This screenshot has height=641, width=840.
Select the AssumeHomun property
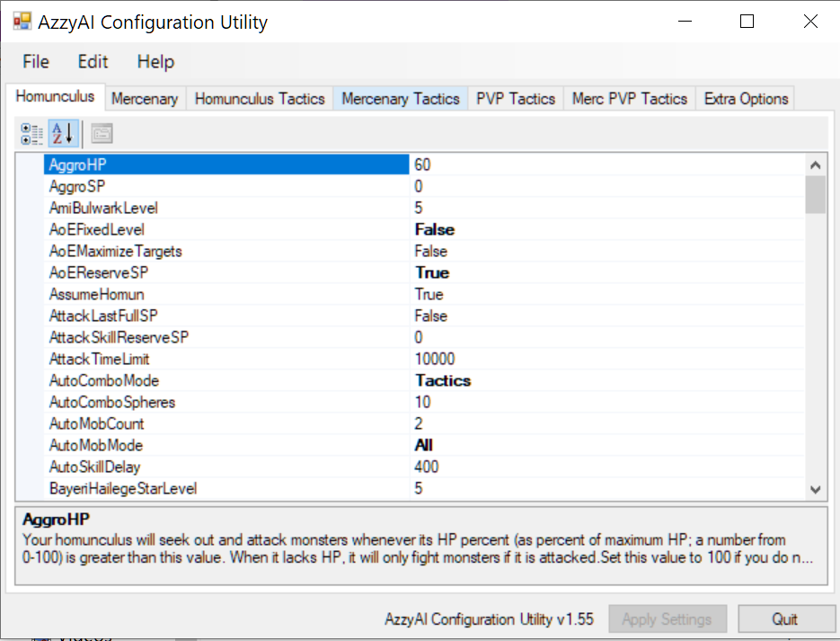pyautogui.click(x=226, y=294)
